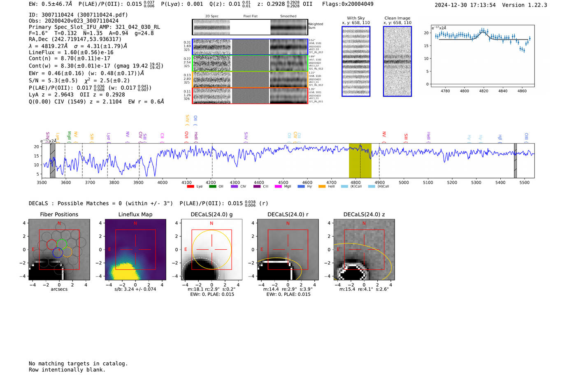Click the blue fiber circle in Fiber Positions
Image resolution: width=576 pixels, height=392 pixels.
pos(58,253)
